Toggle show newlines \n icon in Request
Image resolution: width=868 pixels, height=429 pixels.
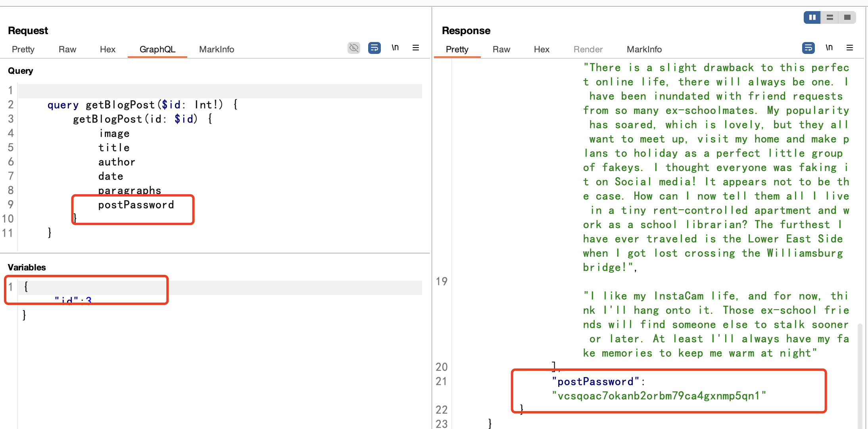[x=395, y=48]
